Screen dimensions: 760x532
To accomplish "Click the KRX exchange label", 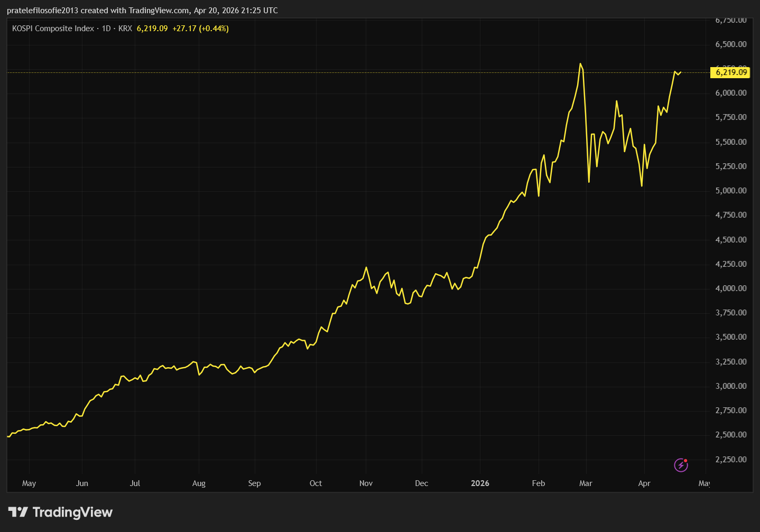I will 125,29.
